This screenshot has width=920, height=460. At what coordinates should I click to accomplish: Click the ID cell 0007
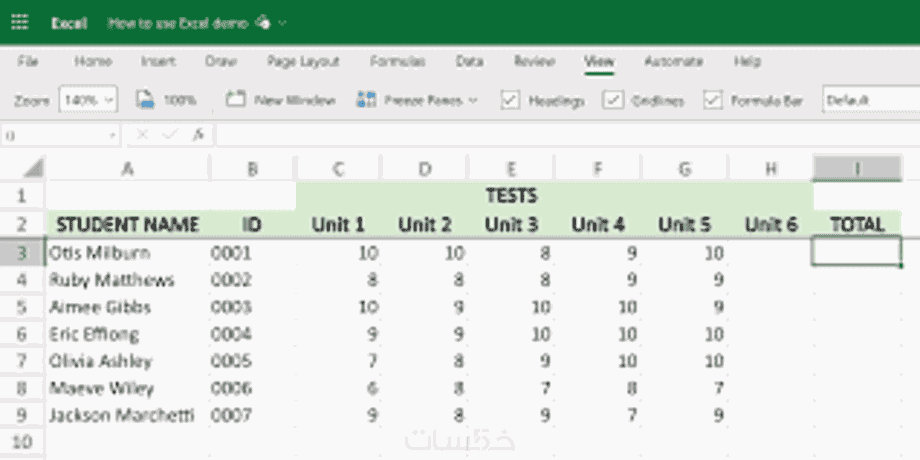pyautogui.click(x=253, y=415)
